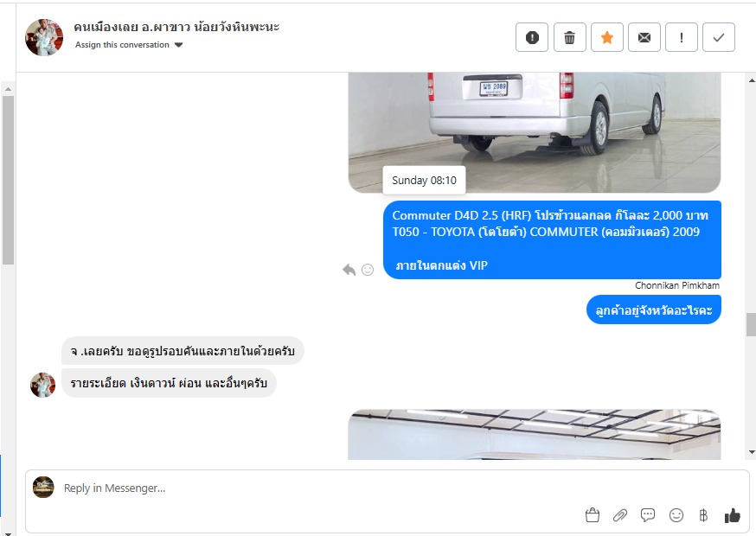Flag conversation with the exclamation mark icon

point(682,37)
